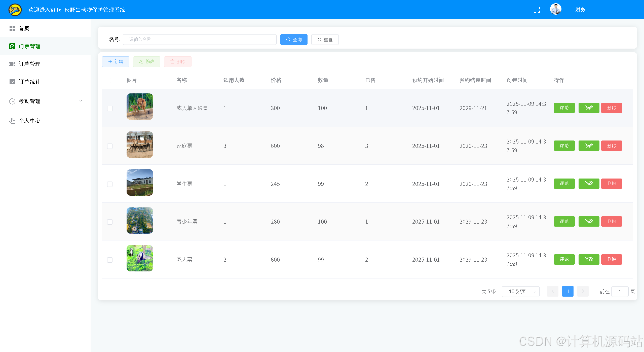Viewport: 644px width, 352px height.
Task: Open the 个人中心 menu item
Action: tap(45, 121)
